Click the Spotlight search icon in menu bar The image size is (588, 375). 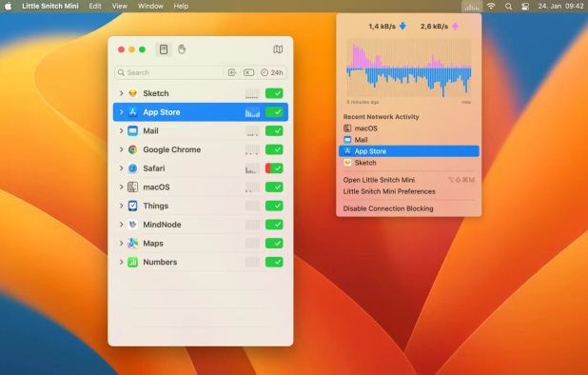click(508, 7)
